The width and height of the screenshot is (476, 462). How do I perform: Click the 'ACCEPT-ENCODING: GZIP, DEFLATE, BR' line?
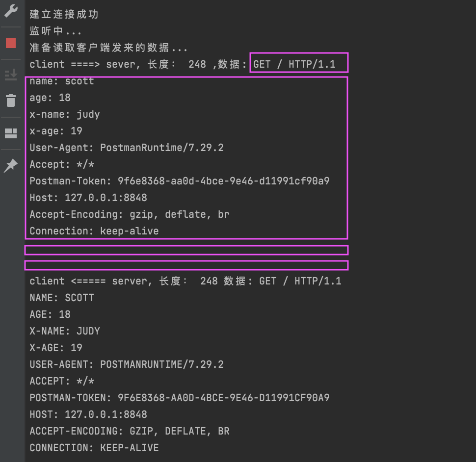tap(130, 432)
